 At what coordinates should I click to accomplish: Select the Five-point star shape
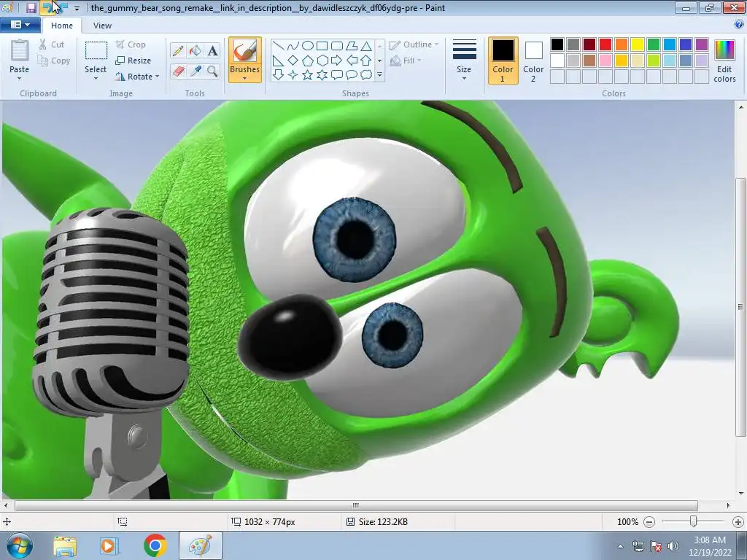[308, 75]
